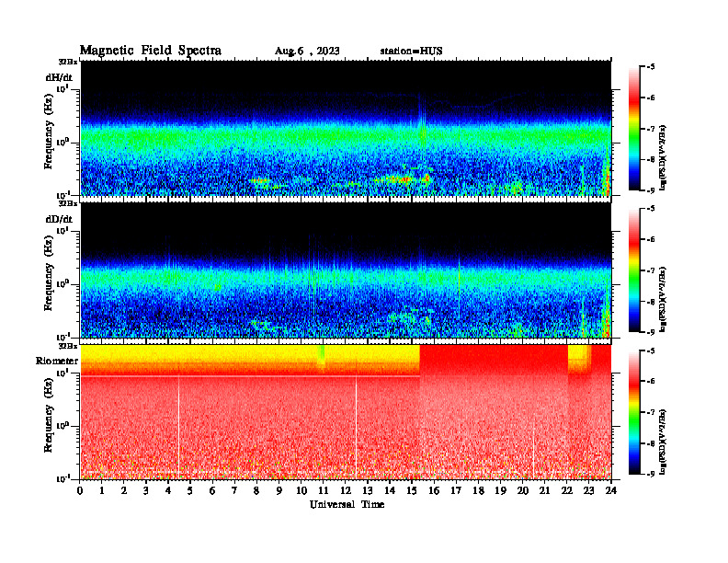Click hour tick label 19 on time axis

pyautogui.click(x=500, y=490)
